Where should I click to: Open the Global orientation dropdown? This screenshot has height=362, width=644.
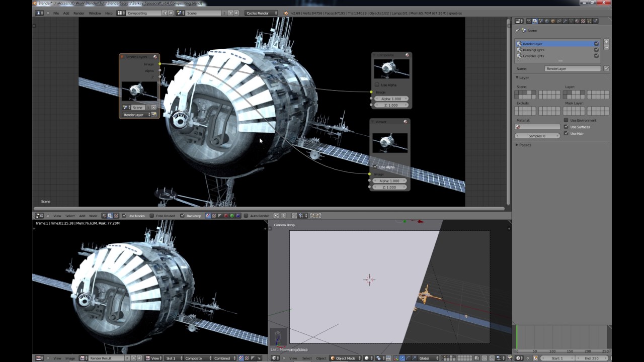[x=428, y=358]
